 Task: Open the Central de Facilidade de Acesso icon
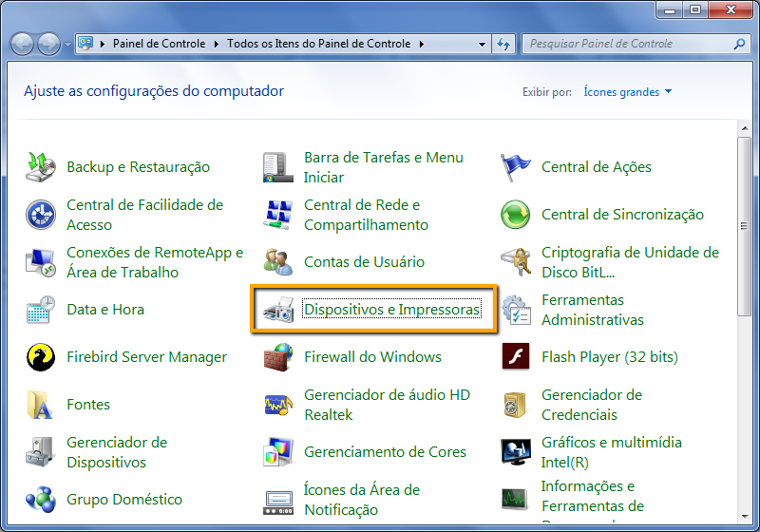point(40,215)
